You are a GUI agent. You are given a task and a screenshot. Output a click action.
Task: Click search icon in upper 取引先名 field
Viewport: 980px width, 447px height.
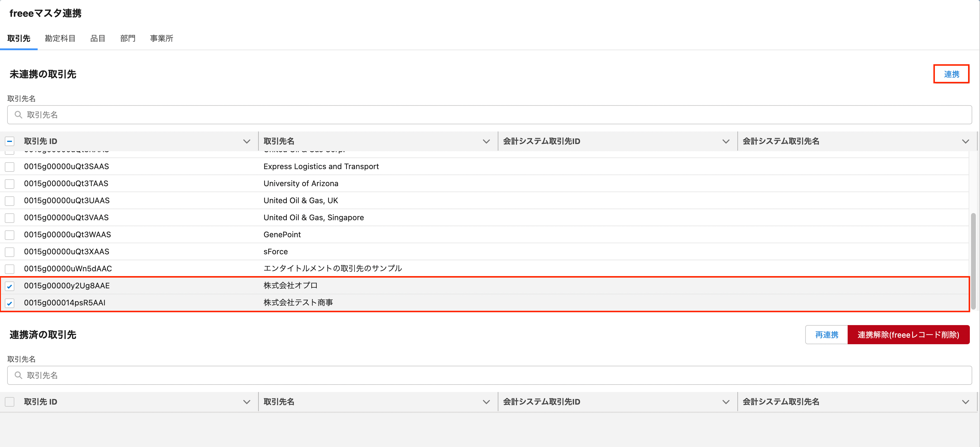tap(18, 114)
